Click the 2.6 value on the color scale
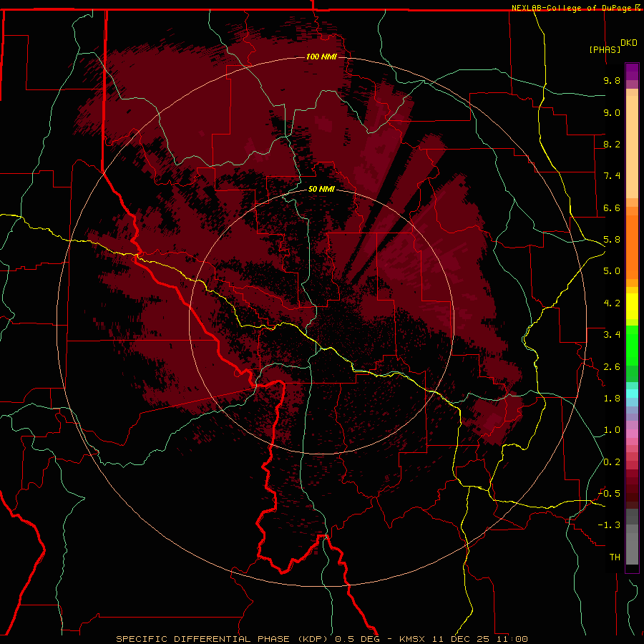 pos(612,367)
